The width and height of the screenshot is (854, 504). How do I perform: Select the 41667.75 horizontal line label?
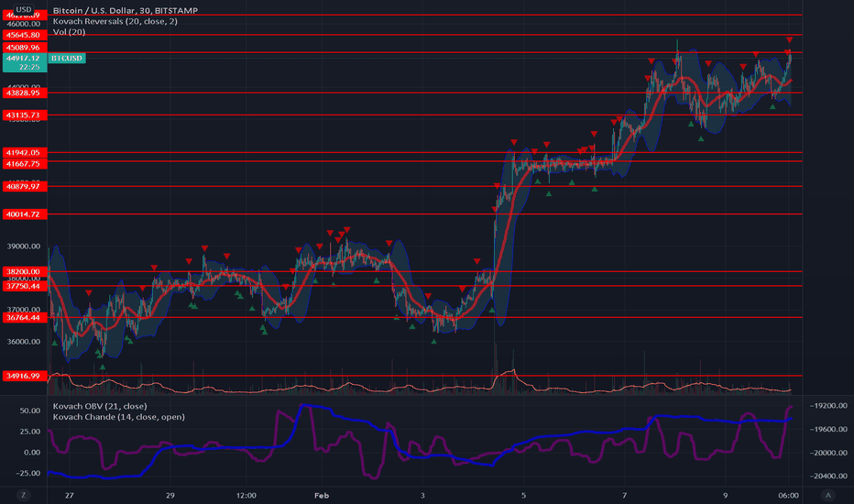25,164
